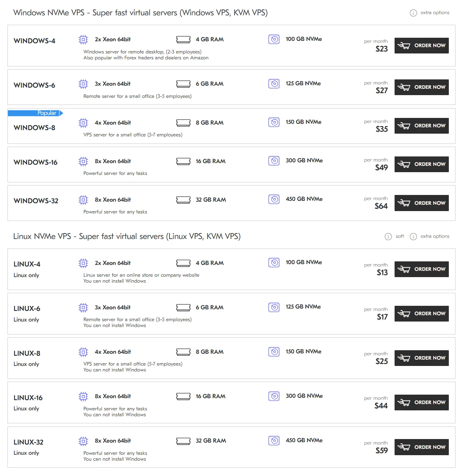
Task: Click the RAM icon beside 32 GB RAM on WINDOWS-32
Action: coord(183,200)
